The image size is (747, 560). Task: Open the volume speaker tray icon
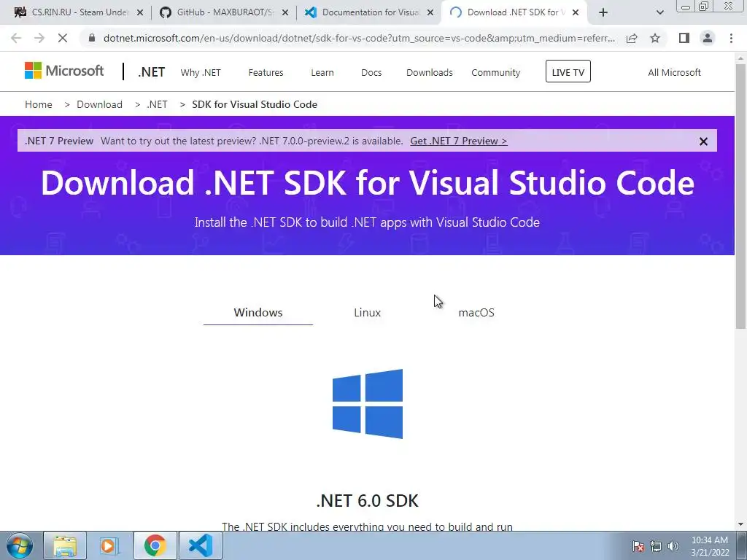673,547
